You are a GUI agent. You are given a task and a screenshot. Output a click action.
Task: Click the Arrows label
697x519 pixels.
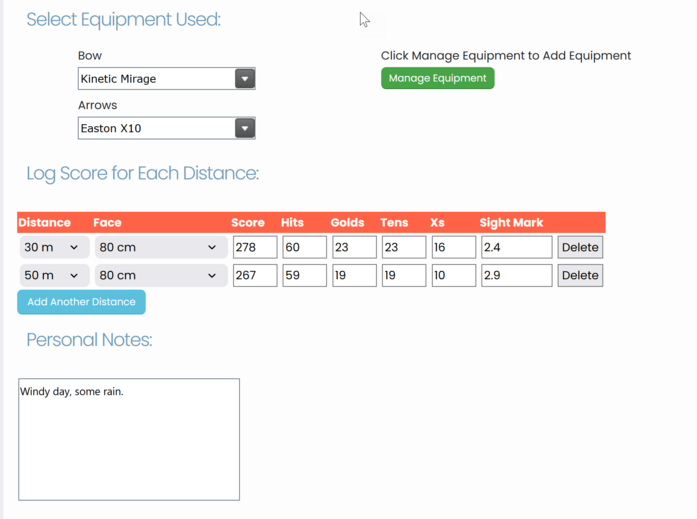point(97,105)
